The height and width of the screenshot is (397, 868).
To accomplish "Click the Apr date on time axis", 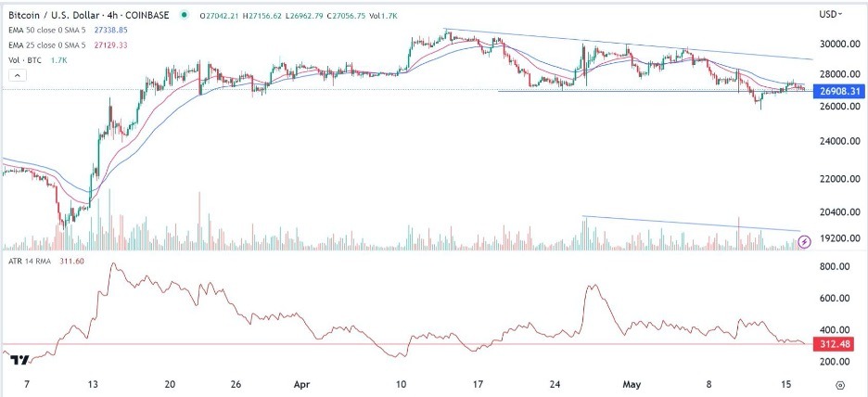I will click(x=301, y=384).
